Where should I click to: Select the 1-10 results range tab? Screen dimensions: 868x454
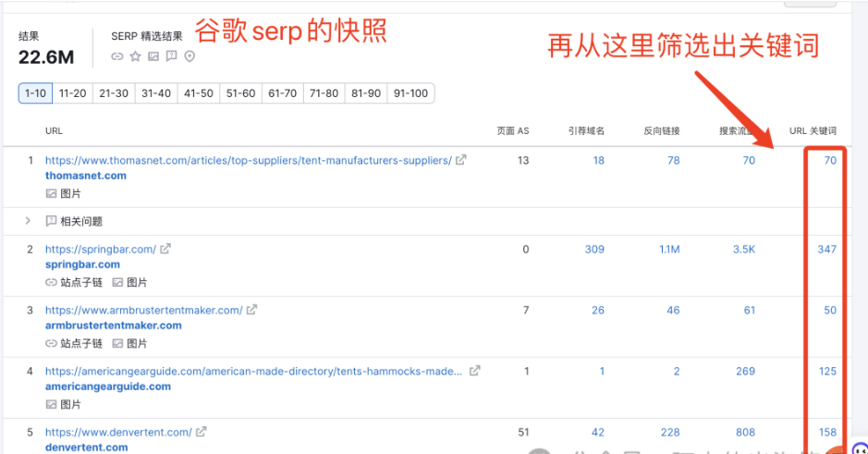tap(35, 93)
